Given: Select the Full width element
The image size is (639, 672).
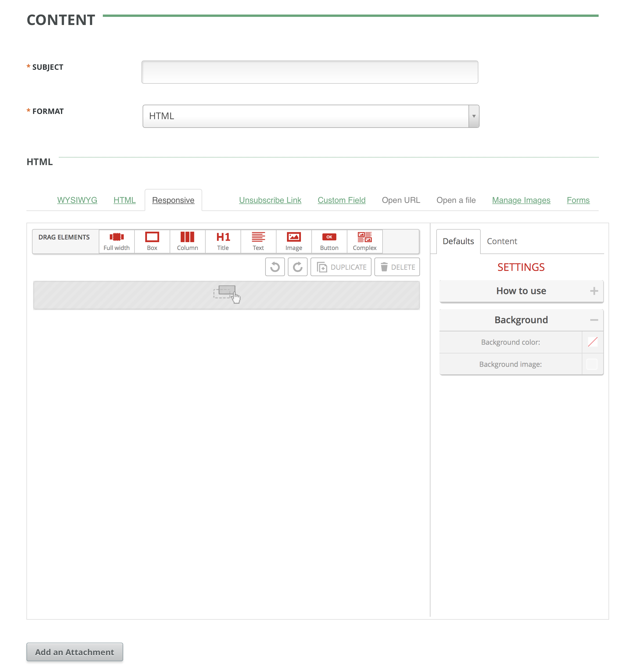Looking at the screenshot, I should 116,241.
